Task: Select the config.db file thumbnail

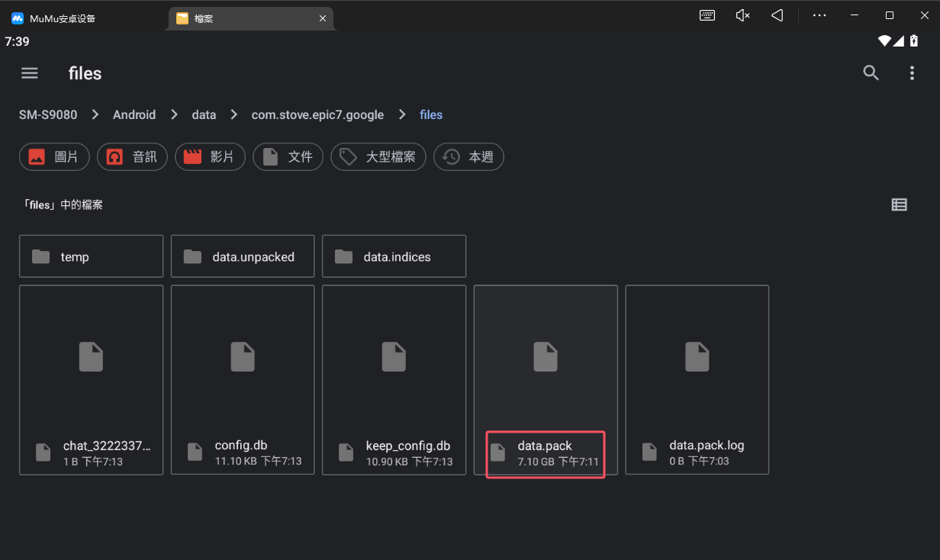Action: click(x=243, y=357)
